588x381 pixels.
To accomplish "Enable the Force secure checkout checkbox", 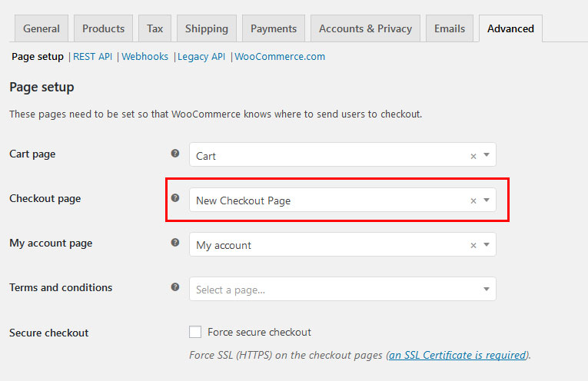I will (195, 333).
